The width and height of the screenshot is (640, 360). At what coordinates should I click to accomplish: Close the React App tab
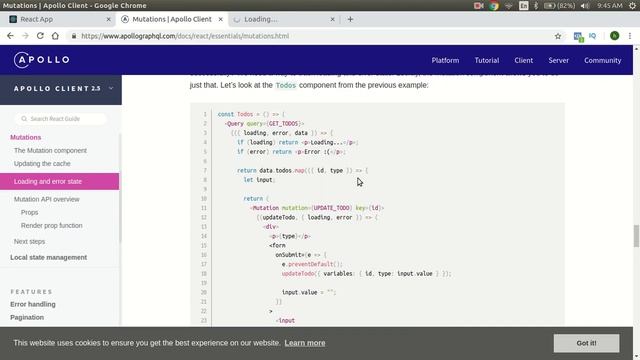point(108,19)
